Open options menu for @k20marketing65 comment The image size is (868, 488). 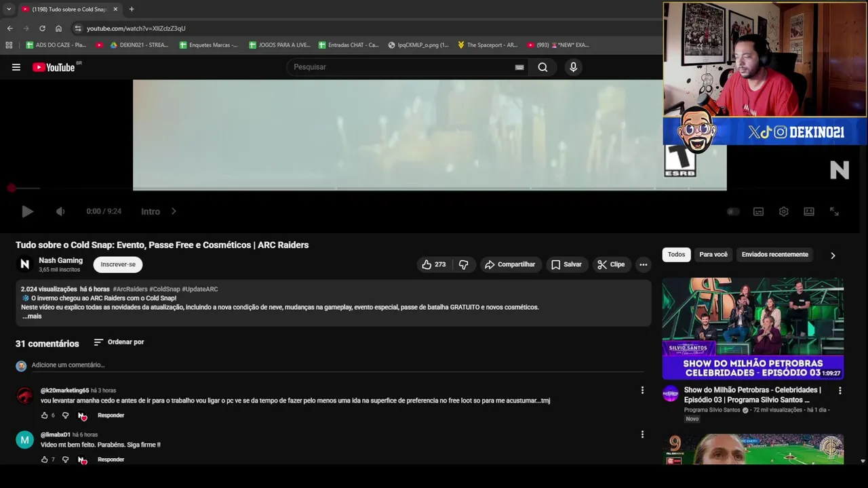click(x=642, y=390)
